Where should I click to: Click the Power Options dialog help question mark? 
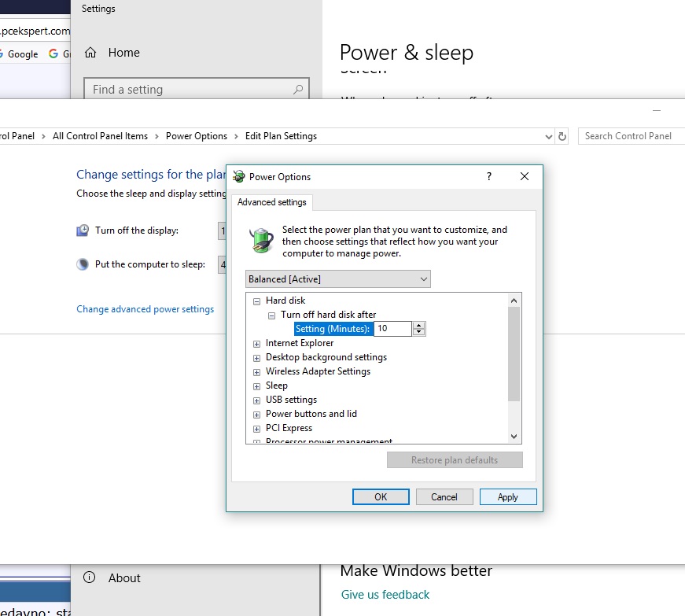click(x=488, y=177)
